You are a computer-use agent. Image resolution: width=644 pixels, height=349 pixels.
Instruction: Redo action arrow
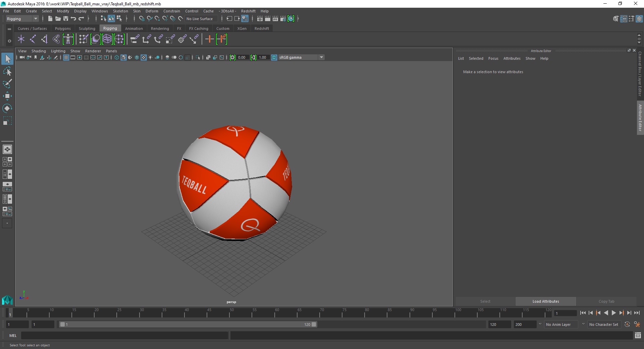coord(81,19)
